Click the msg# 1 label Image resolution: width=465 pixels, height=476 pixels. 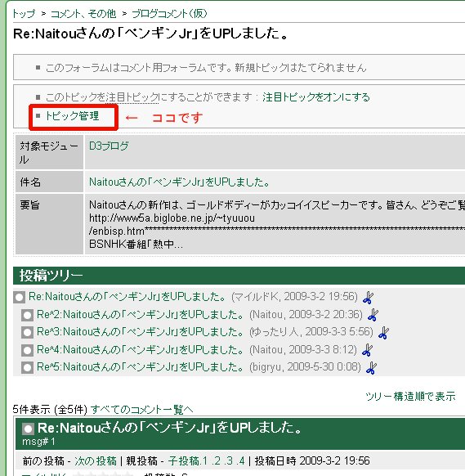(x=38, y=442)
